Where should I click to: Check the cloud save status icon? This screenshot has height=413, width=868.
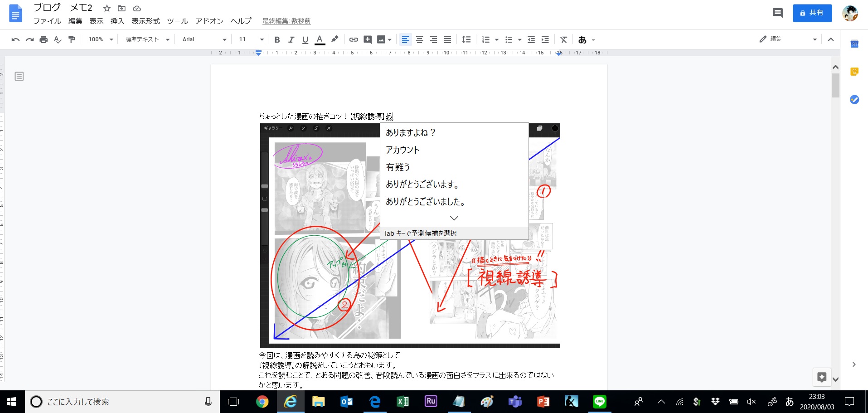point(136,8)
